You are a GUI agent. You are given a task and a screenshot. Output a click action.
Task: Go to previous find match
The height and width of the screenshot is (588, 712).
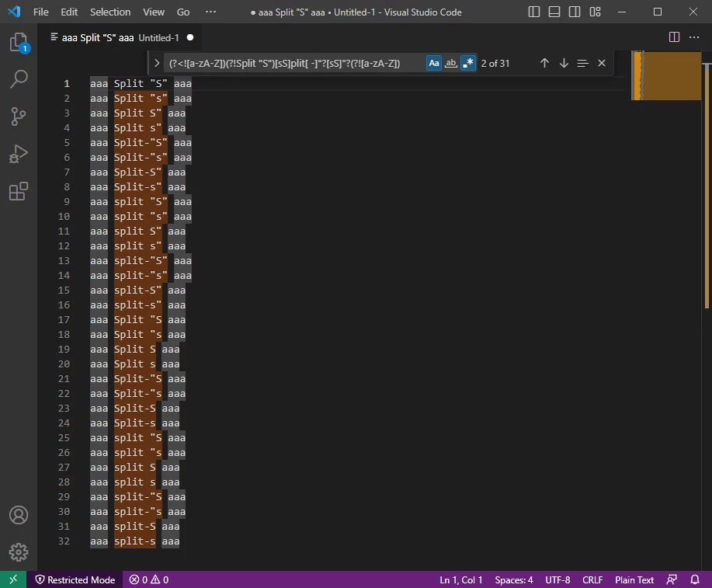point(544,63)
